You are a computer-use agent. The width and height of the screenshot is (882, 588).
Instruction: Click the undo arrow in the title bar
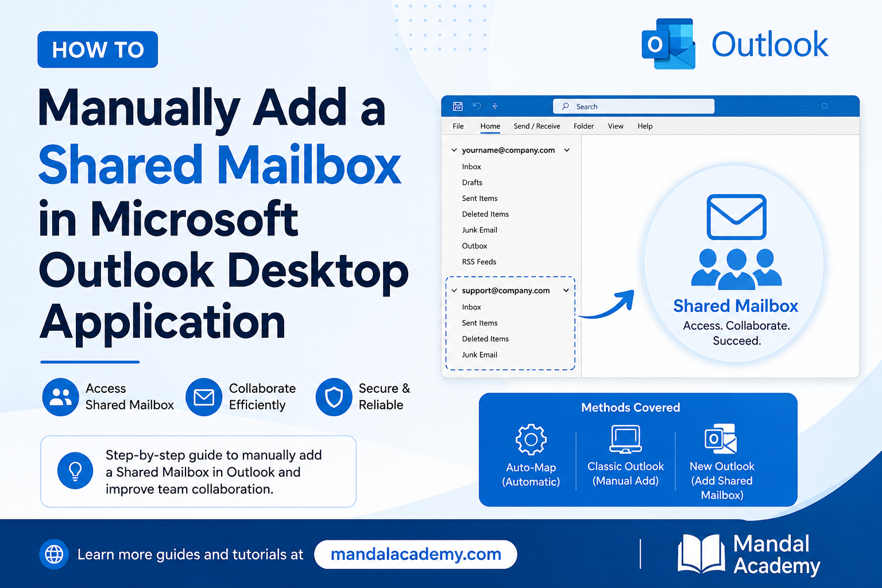(477, 106)
